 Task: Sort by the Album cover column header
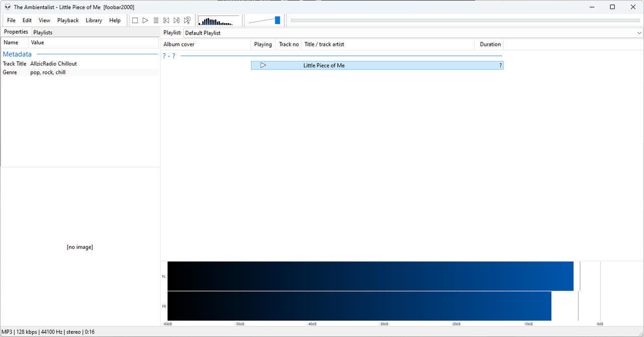coord(206,44)
